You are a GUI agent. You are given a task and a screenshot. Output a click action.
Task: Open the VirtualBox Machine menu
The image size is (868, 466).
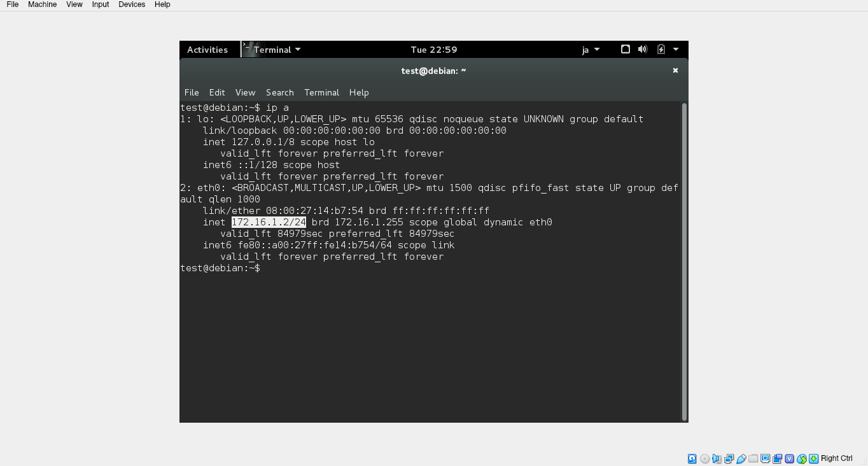(42, 4)
